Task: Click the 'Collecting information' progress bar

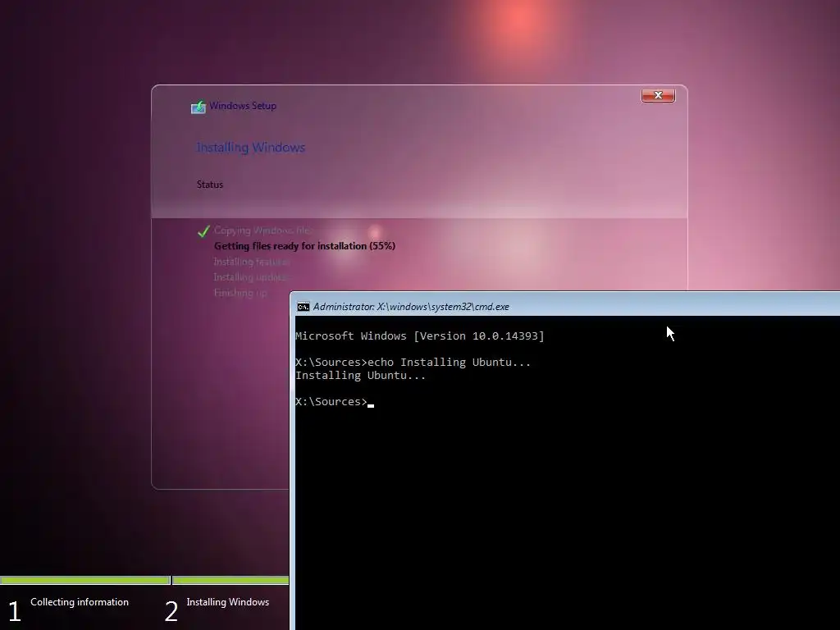Action: 85,580
